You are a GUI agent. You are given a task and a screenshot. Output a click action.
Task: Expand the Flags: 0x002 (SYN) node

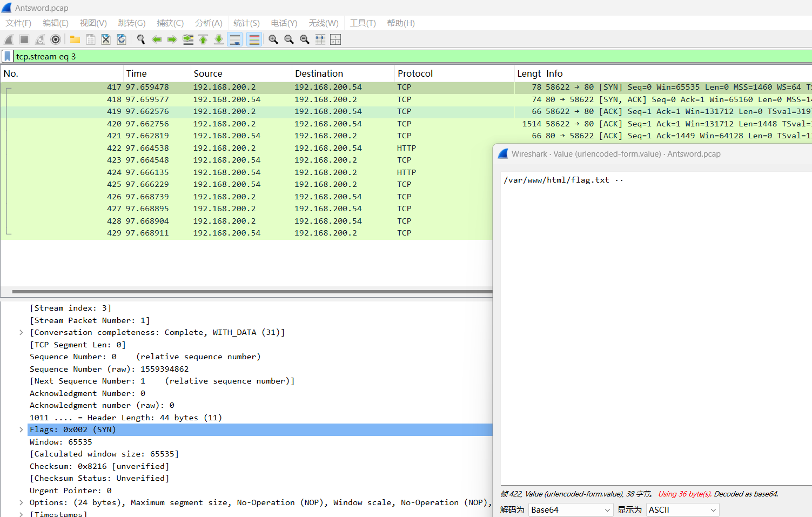[x=21, y=430]
